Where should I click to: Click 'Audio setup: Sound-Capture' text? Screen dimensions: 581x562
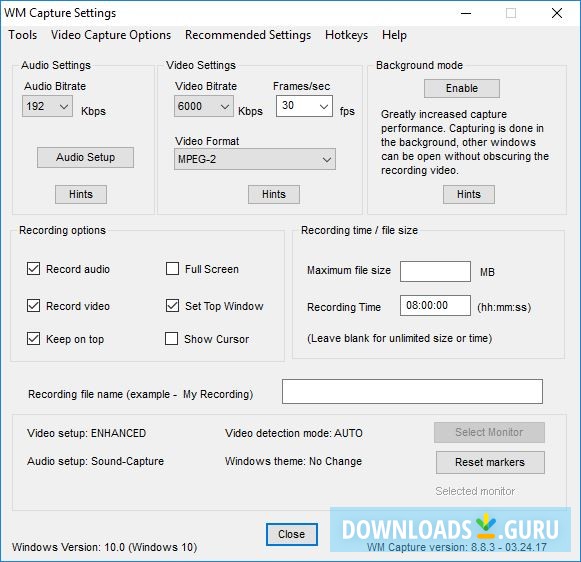click(x=96, y=461)
